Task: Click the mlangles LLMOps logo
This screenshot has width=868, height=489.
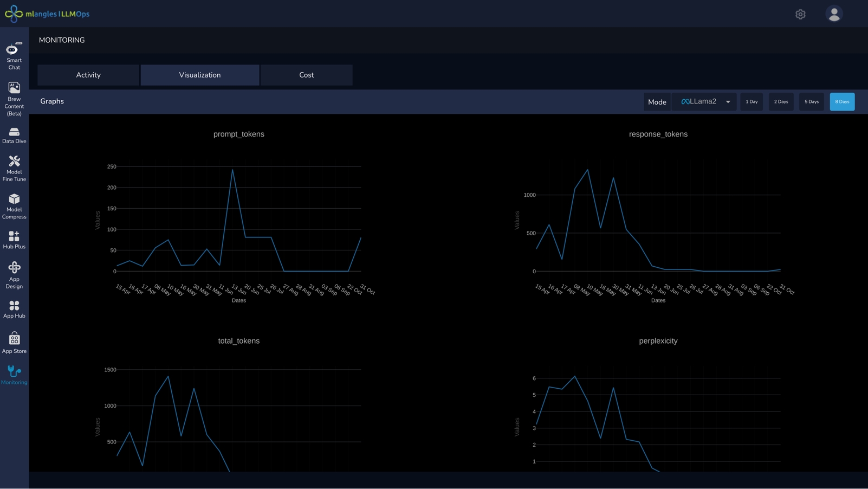Action: (47, 14)
